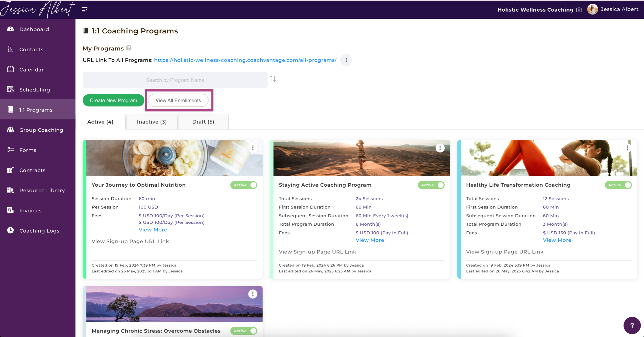Click the title Your Journey to Optimal Nutrition
The image size is (644, 337).
139,185
